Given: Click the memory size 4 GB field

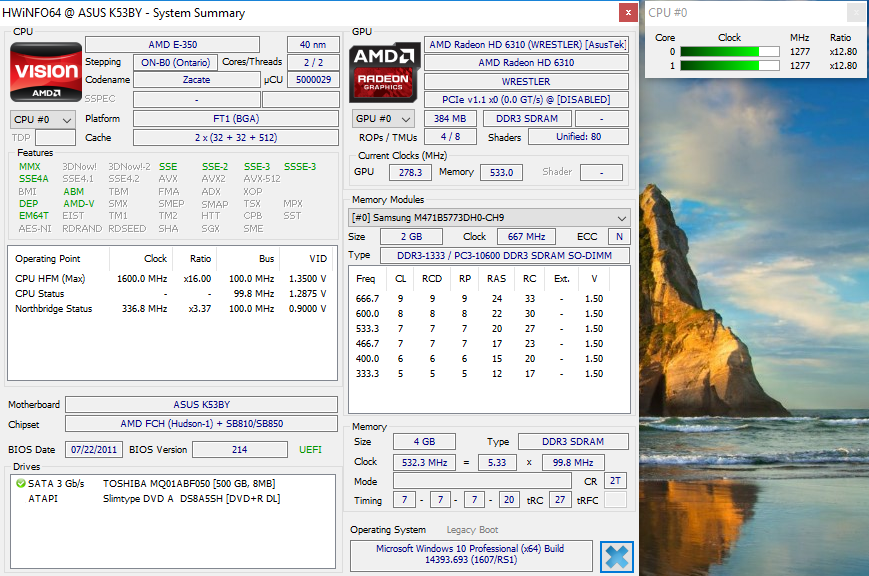Looking at the screenshot, I should [x=424, y=442].
